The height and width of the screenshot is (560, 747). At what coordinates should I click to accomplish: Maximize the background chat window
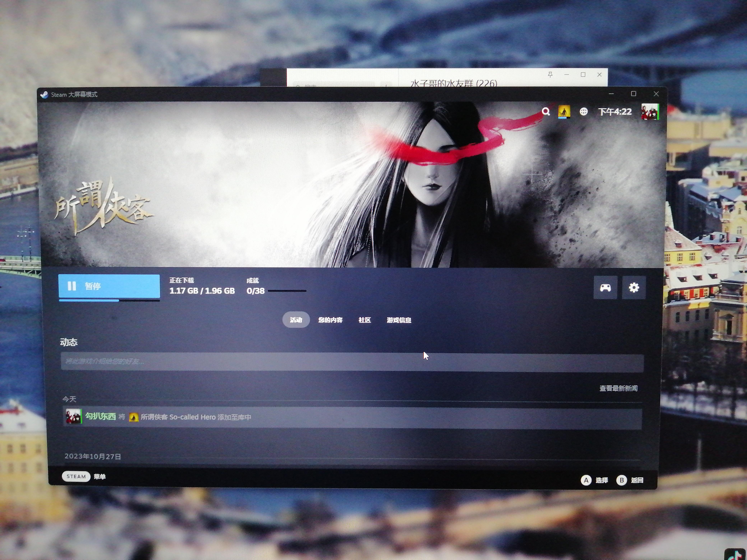pyautogui.click(x=583, y=75)
